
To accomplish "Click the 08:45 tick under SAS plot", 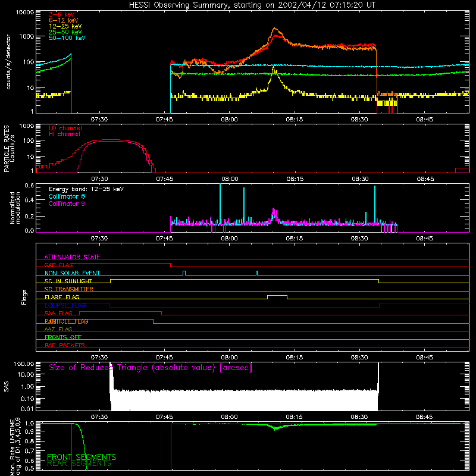I will click(424, 417).
